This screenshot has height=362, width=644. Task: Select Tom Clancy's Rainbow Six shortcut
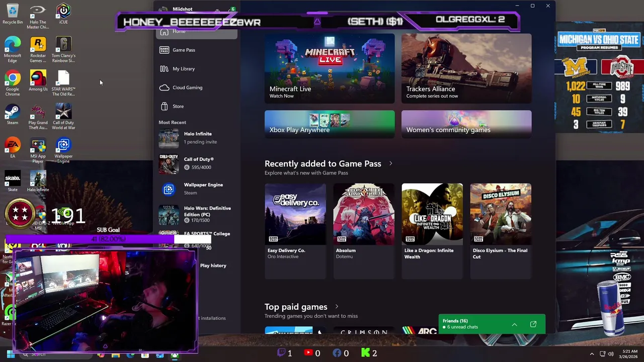(63, 50)
